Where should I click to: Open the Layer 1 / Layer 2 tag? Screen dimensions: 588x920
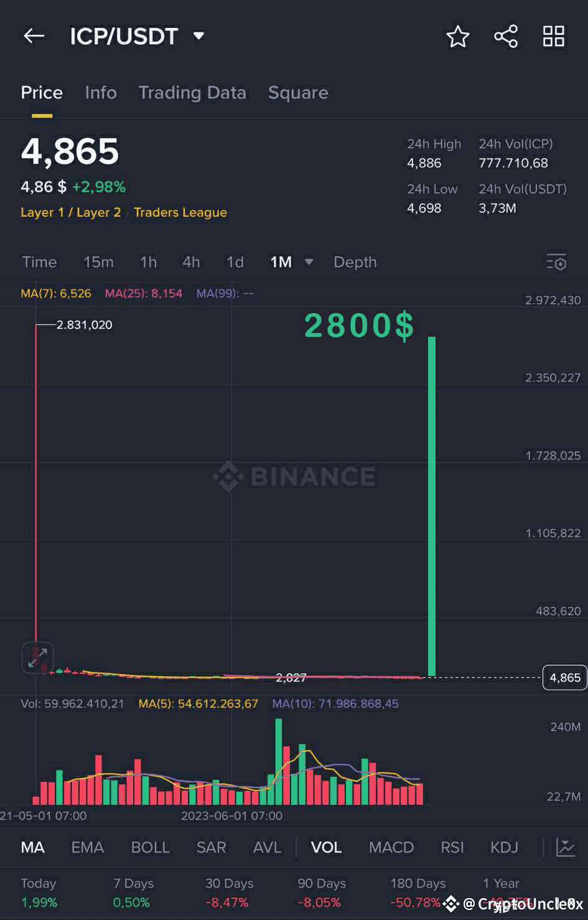[x=70, y=212]
